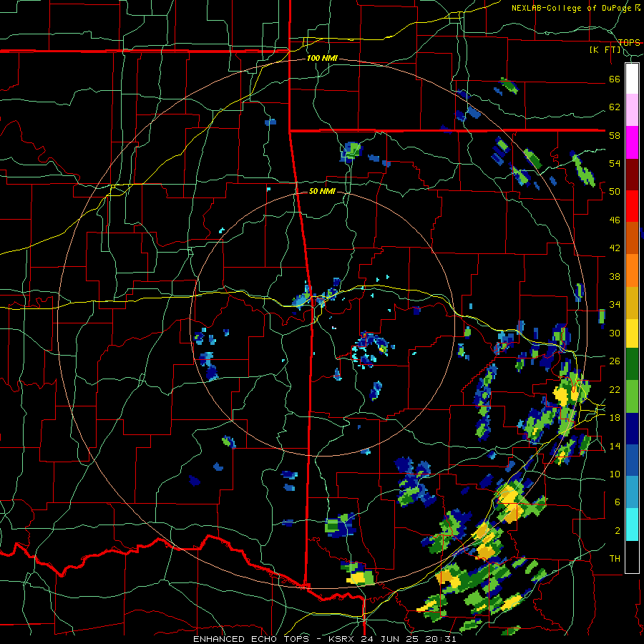Select the bright orange band by label 38
The image size is (644, 644).
coord(632,270)
